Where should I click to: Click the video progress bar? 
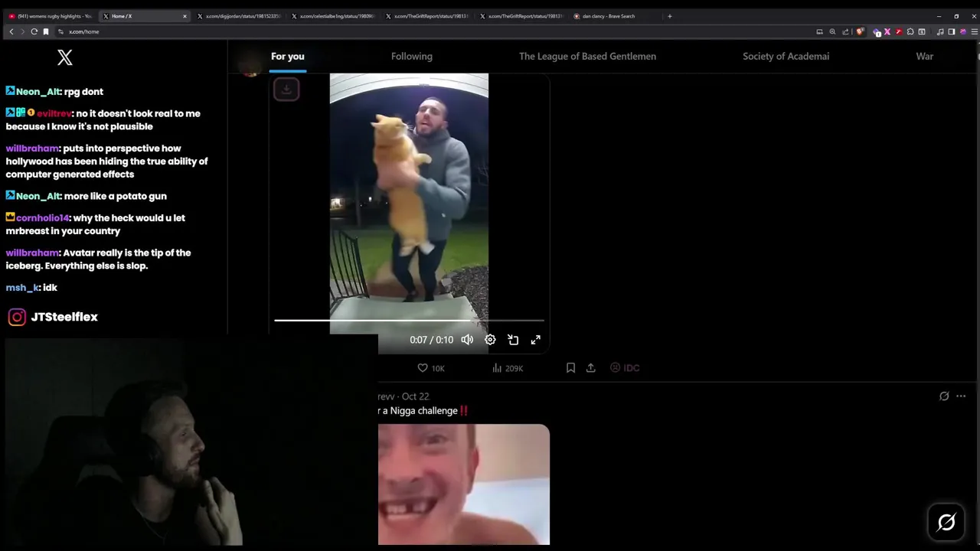tap(409, 321)
